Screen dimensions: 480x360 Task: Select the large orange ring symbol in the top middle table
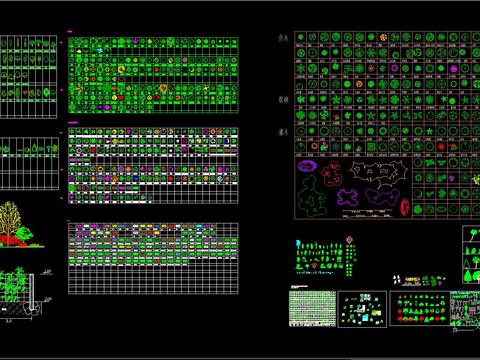pyautogui.click(x=163, y=88)
